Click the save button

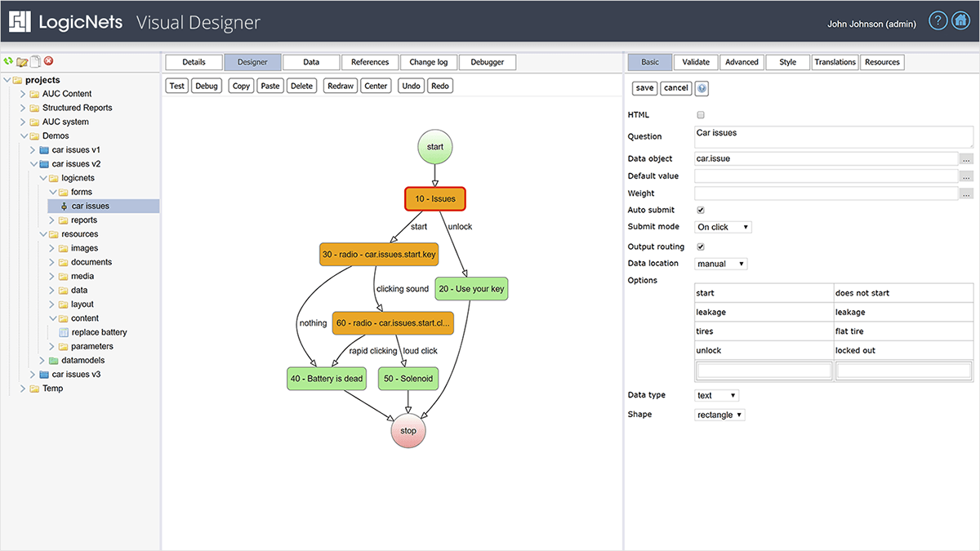644,88
